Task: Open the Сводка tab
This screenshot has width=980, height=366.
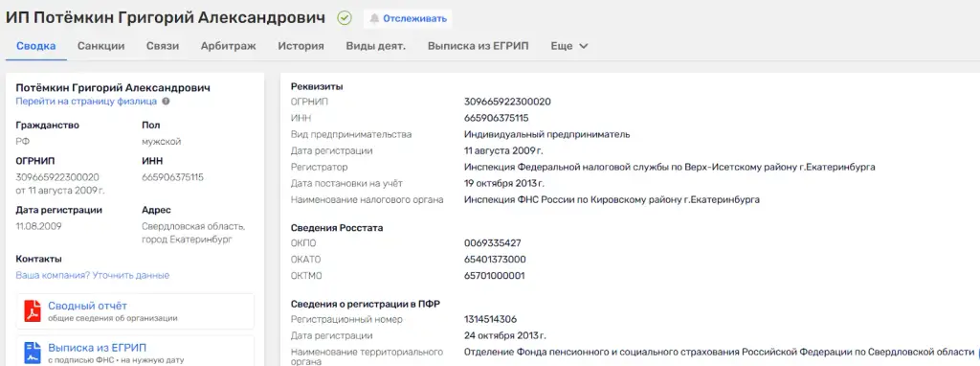Action: [x=36, y=46]
